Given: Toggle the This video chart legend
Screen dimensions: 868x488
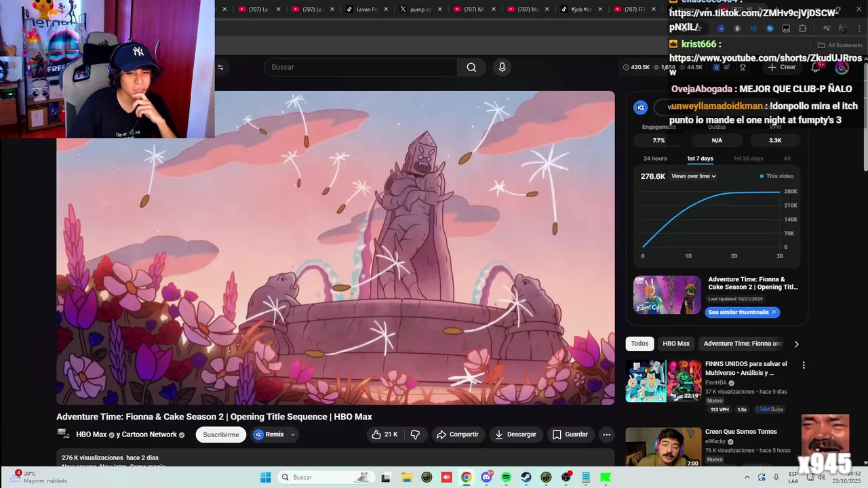Looking at the screenshot, I should (x=776, y=176).
